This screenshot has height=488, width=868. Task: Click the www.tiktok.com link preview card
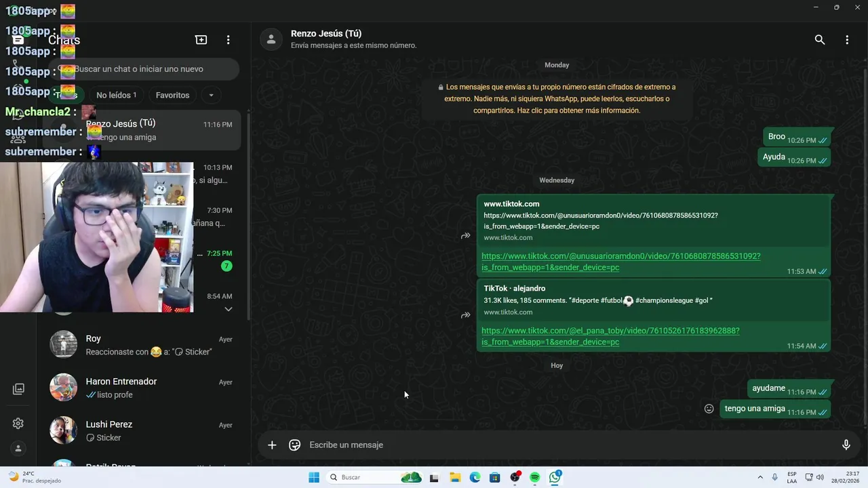(x=654, y=220)
